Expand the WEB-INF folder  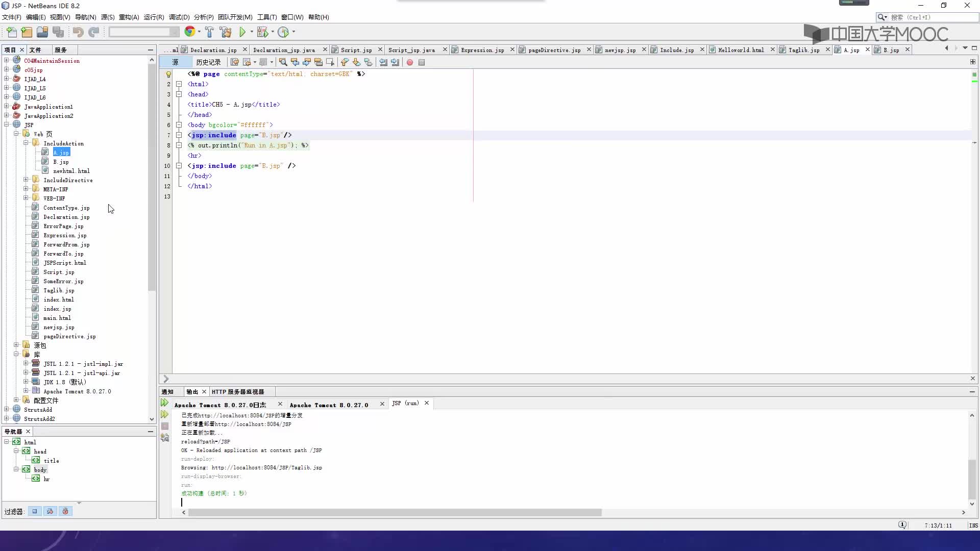click(x=26, y=198)
